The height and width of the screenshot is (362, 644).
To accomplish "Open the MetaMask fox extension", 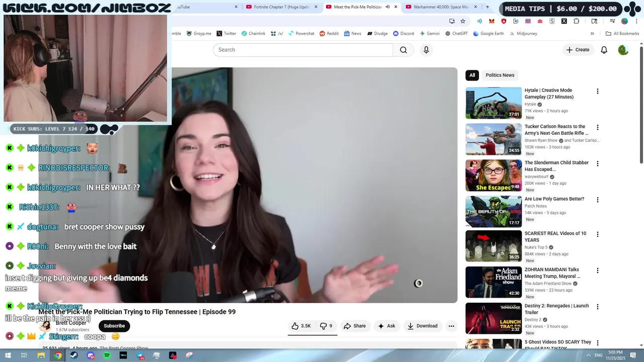I will [x=492, y=21].
